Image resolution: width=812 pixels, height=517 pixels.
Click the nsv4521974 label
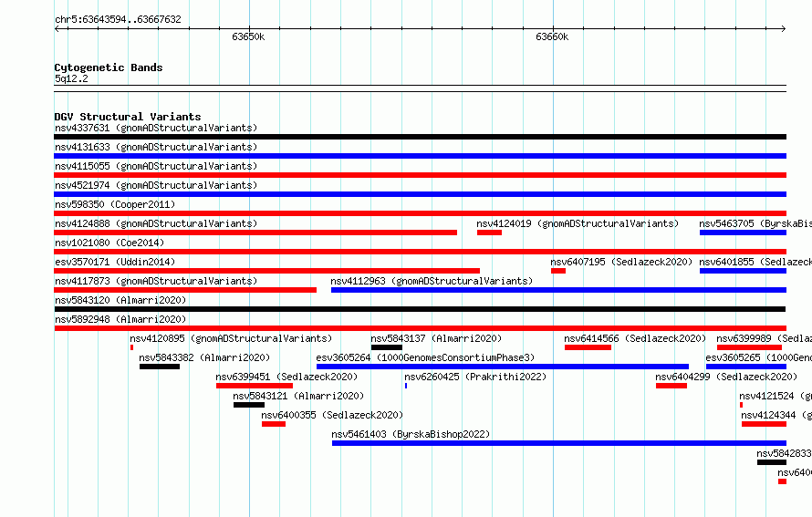(x=156, y=185)
